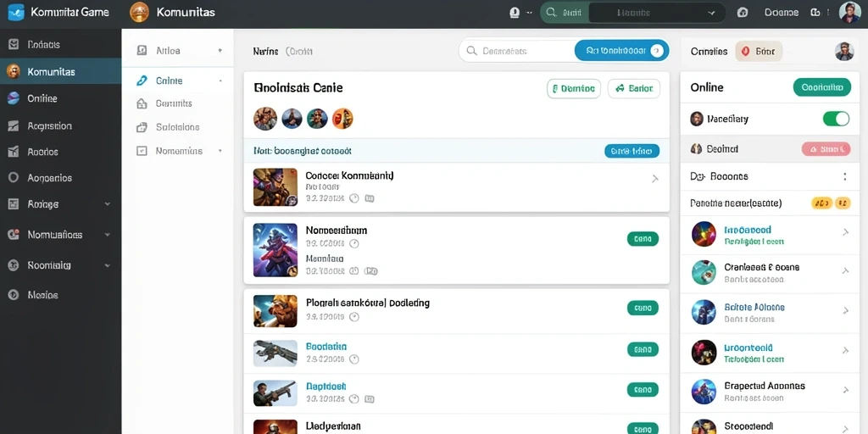Screen dimensions: 868x434
Task: Click the Nerins label in main toolbar
Action: coord(265,52)
